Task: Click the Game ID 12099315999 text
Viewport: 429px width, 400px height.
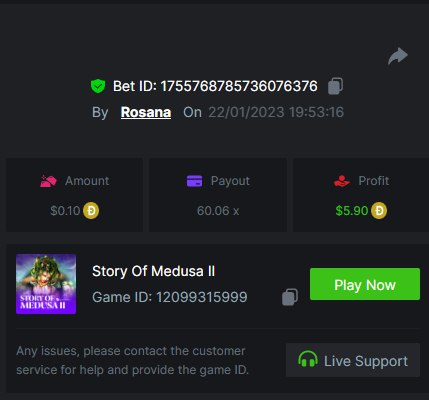Action: pyautogui.click(x=170, y=297)
